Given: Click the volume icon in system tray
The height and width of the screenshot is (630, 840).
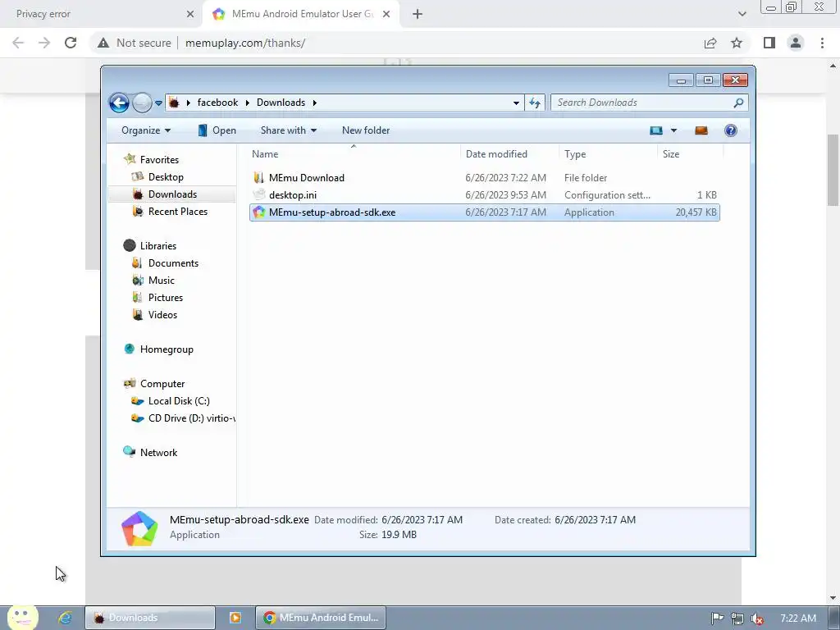Looking at the screenshot, I should pyautogui.click(x=757, y=619).
